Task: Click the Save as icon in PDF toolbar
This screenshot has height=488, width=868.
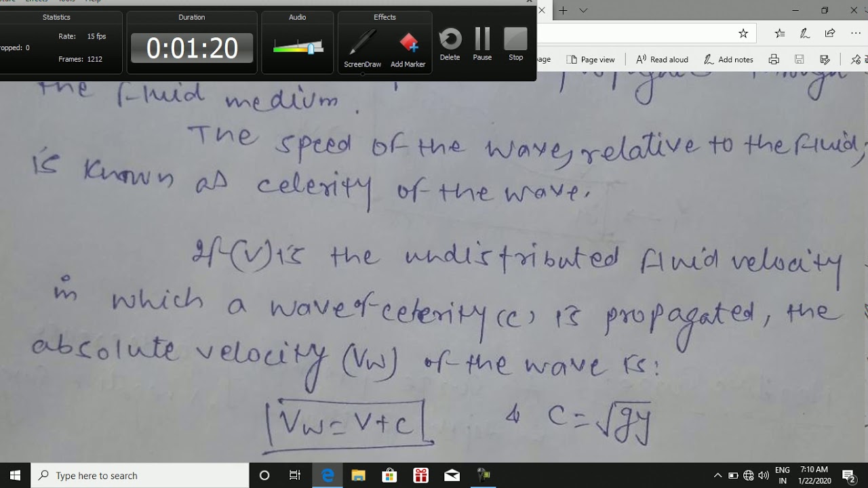Action: click(x=825, y=60)
